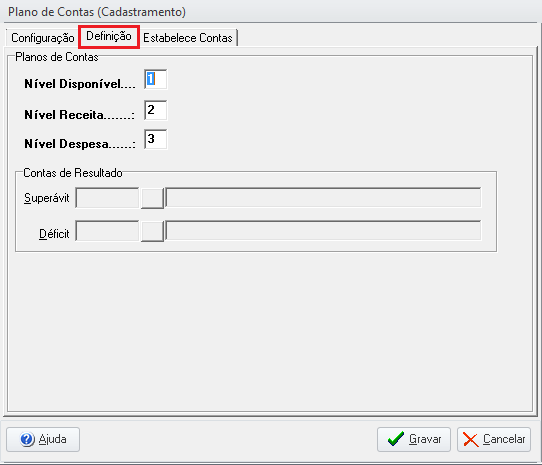This screenshot has height=465, width=542.
Task: Switch to the Configuração tab
Action: tap(43, 38)
